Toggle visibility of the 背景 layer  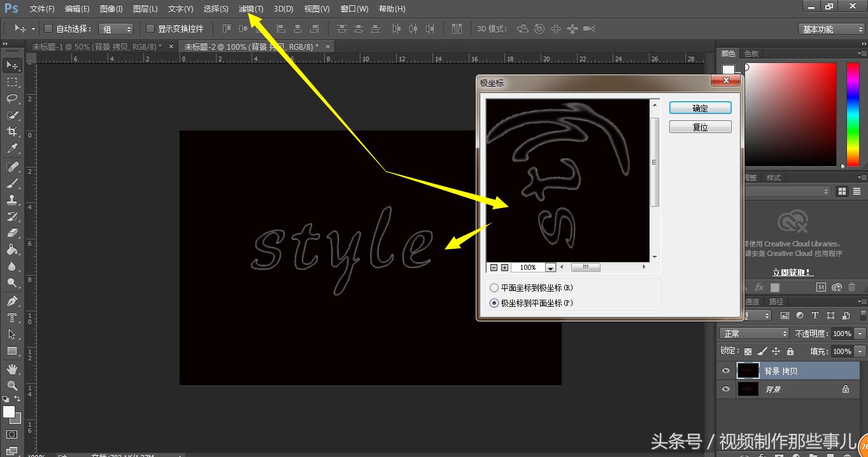[726, 389]
